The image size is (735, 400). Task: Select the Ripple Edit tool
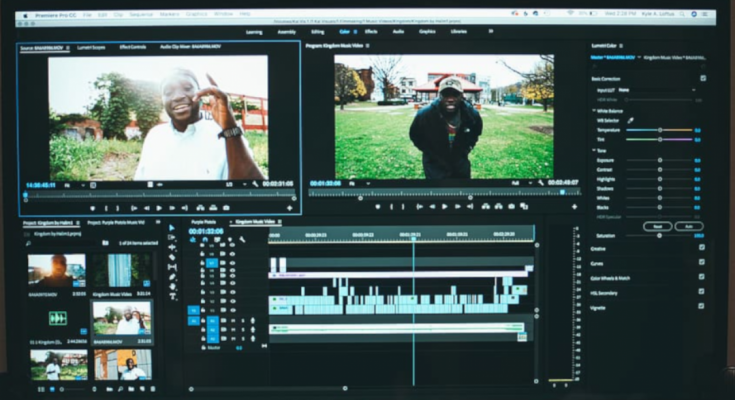(172, 247)
